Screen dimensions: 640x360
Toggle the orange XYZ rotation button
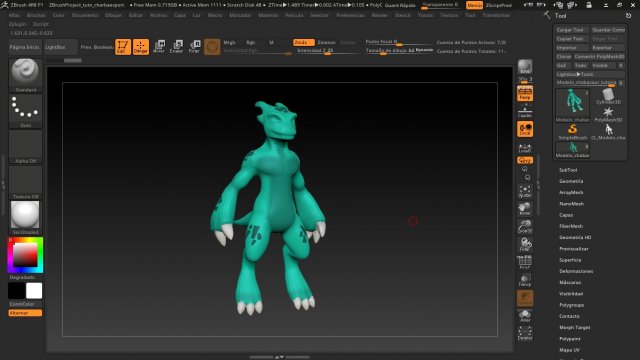(525, 160)
